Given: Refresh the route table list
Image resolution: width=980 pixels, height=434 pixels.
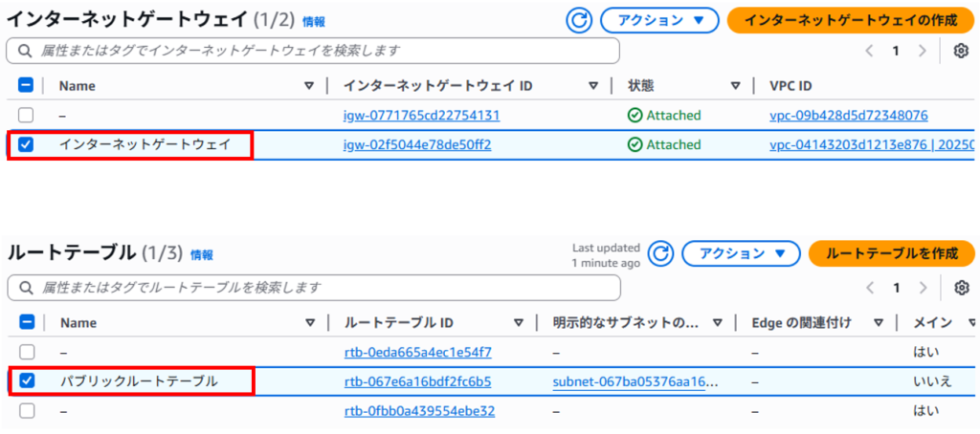Looking at the screenshot, I should tap(660, 253).
